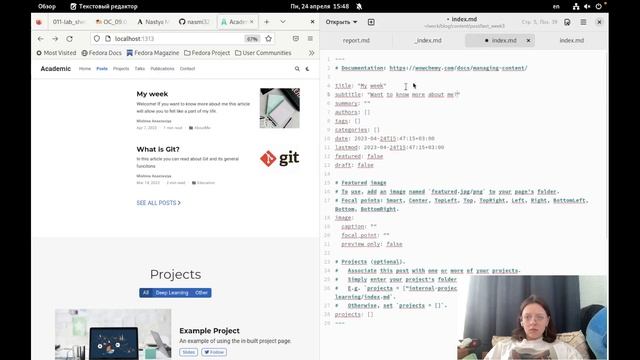
Task: Open text editor hamburger menu
Action: tap(583, 22)
